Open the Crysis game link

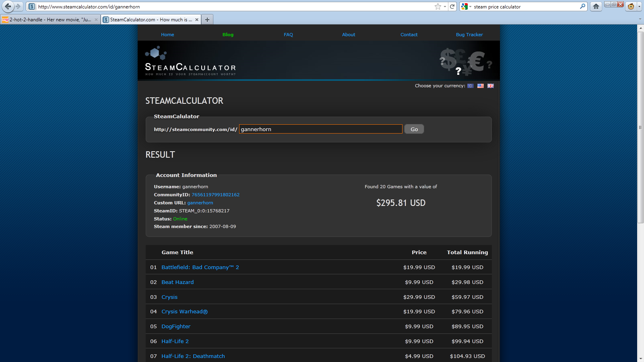[169, 297]
